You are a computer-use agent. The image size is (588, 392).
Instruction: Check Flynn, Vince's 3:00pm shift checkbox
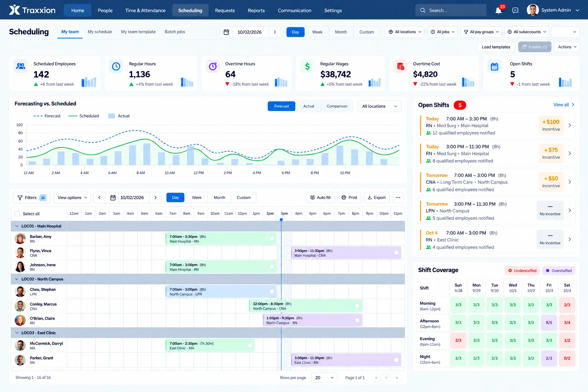tap(396, 253)
